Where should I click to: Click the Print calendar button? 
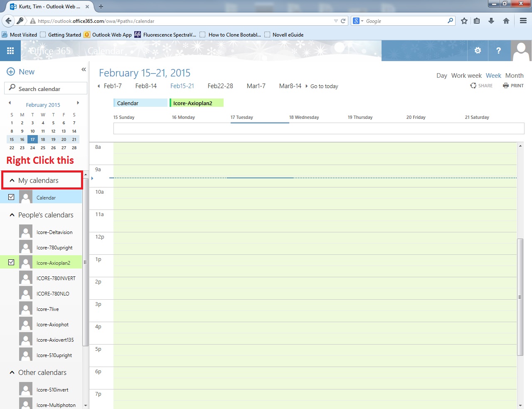513,86
